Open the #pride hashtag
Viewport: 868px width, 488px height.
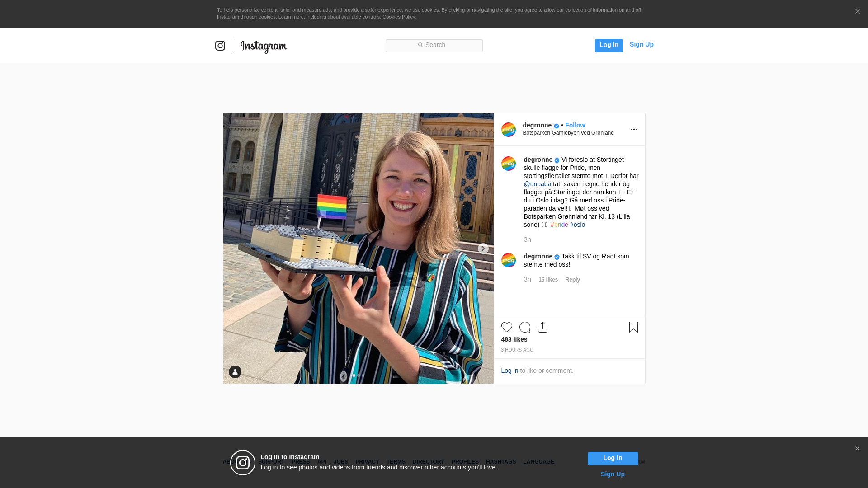pos(559,225)
